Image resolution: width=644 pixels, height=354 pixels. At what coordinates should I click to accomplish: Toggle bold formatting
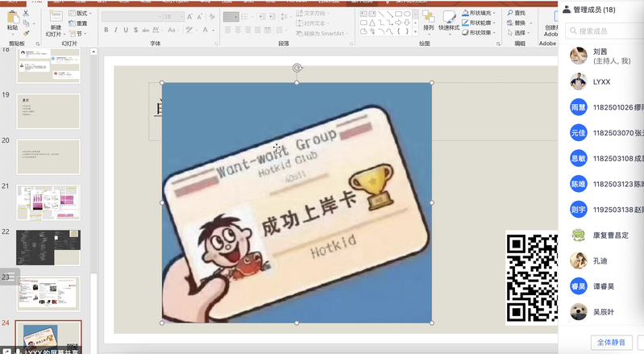106,31
